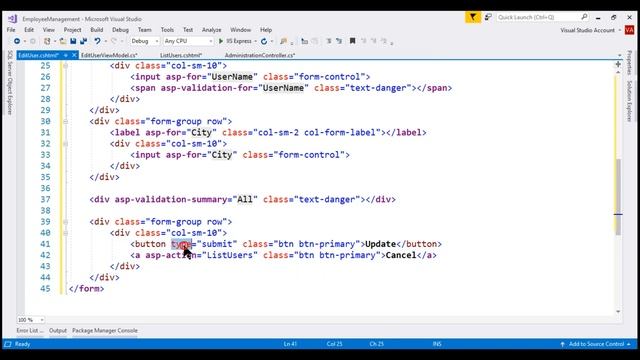Open the Edit menu
This screenshot has width=640, height=360.
(x=29, y=30)
